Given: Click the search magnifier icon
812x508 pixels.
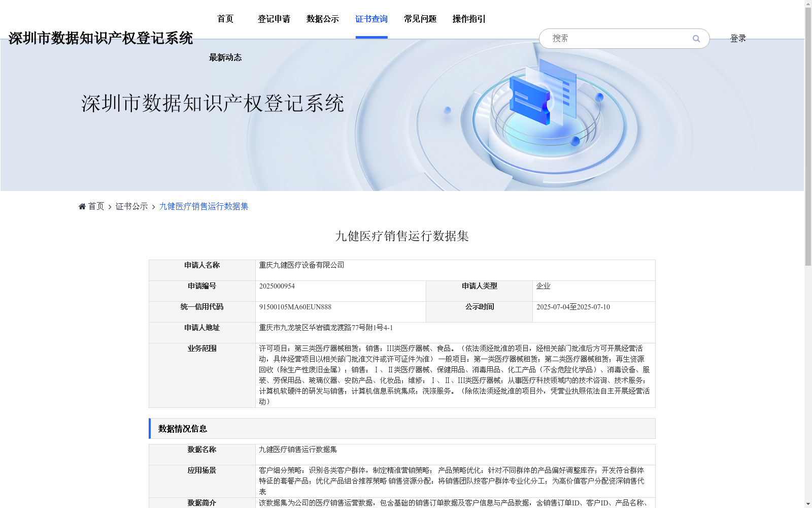Looking at the screenshot, I should [x=696, y=39].
